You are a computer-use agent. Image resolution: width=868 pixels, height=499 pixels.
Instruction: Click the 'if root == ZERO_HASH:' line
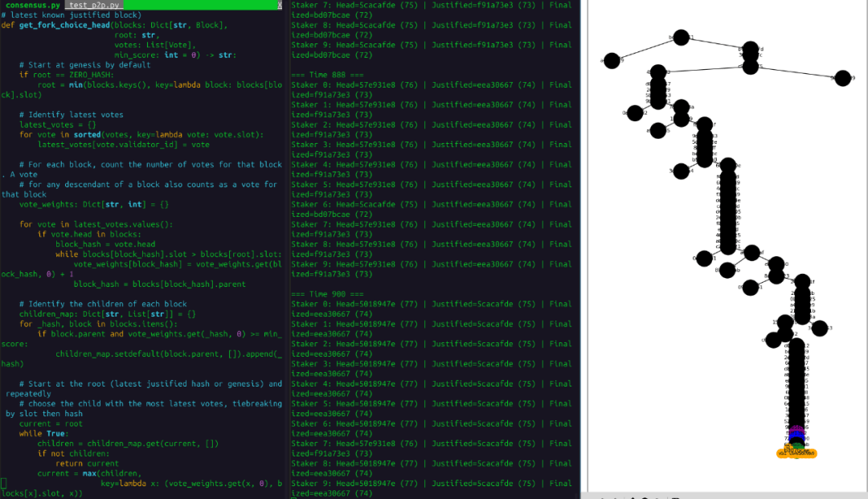(x=67, y=75)
